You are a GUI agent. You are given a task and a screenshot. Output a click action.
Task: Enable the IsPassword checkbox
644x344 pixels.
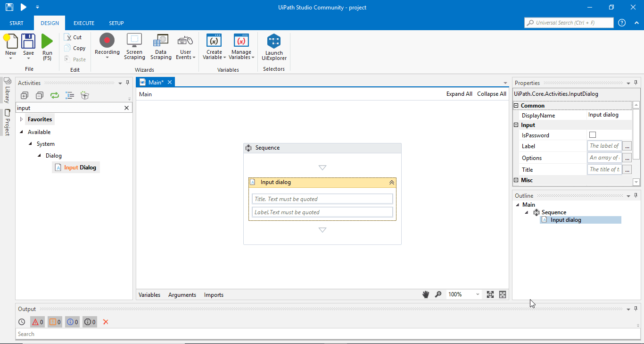(x=593, y=135)
